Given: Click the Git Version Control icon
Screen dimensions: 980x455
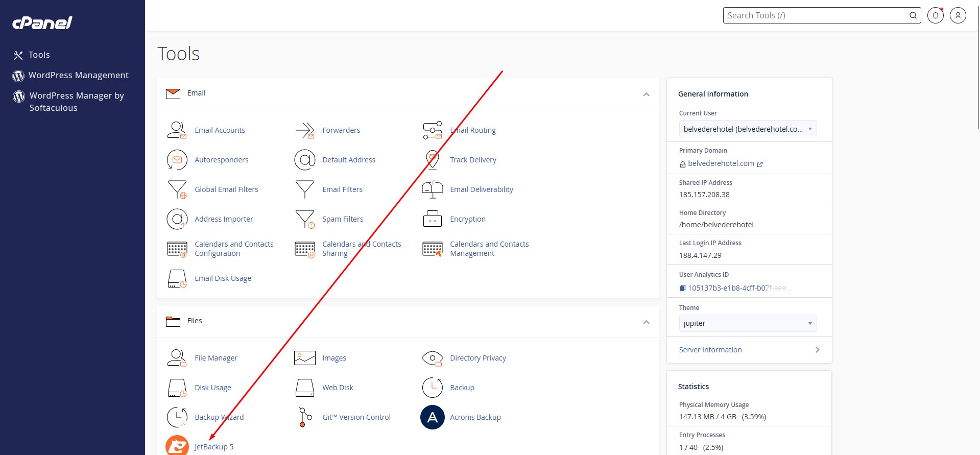Looking at the screenshot, I should click(304, 417).
